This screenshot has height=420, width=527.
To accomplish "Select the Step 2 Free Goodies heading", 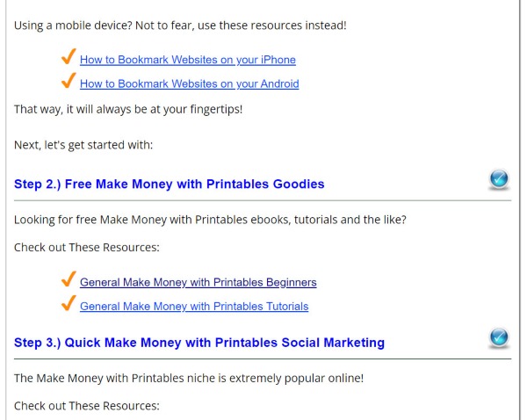I will [169, 185].
